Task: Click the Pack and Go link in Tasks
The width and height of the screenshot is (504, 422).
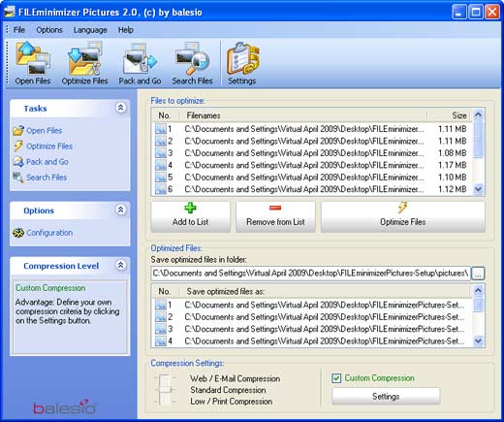Action: point(47,162)
